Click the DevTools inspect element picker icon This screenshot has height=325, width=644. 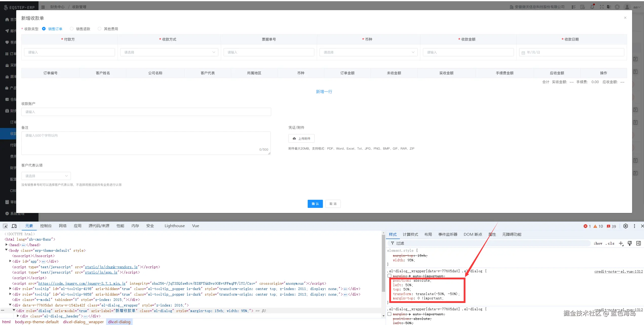(x=5, y=226)
